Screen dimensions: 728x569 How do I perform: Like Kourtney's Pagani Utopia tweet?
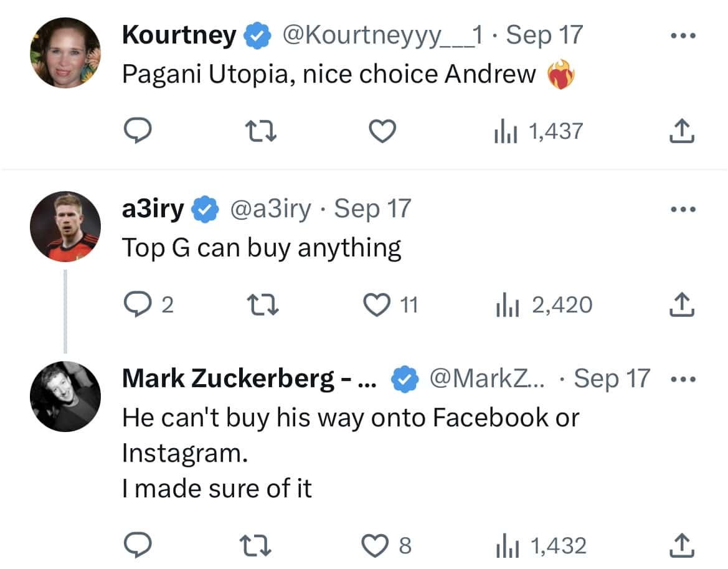point(382,131)
